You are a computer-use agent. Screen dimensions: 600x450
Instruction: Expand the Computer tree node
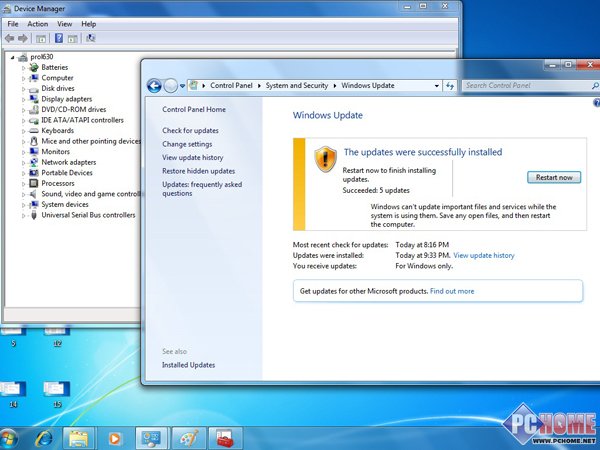[x=23, y=78]
